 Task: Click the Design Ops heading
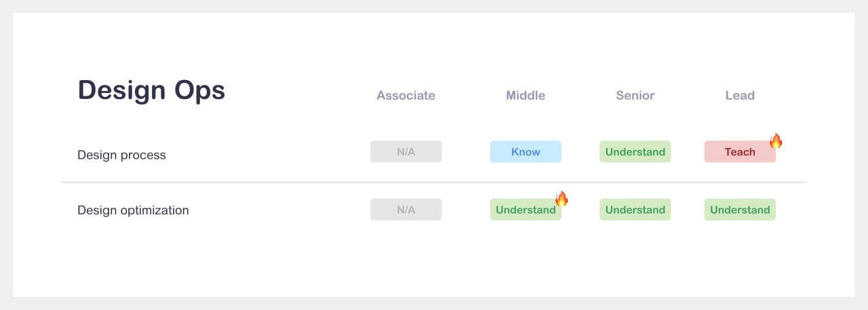[151, 90]
